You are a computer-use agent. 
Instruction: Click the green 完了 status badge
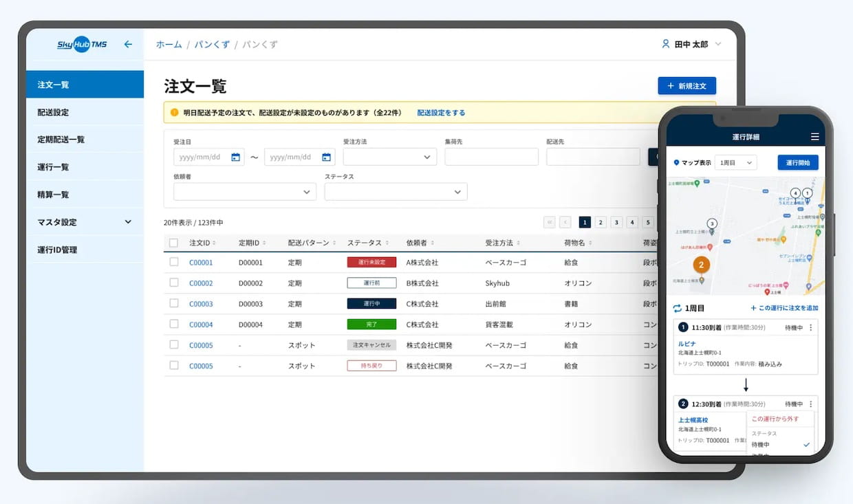click(371, 324)
